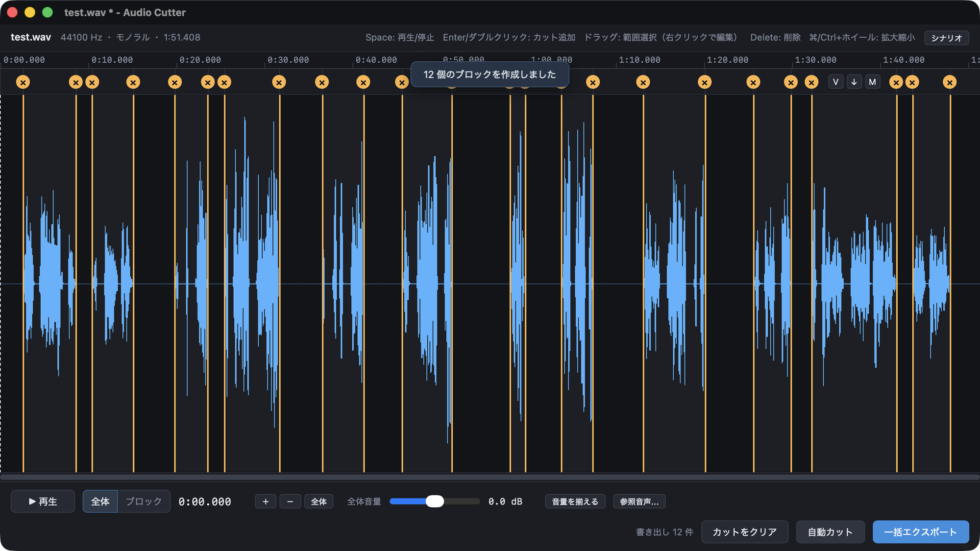This screenshot has width=980, height=551.
Task: Click the 44100 Hz sample rate text
Action: click(81, 37)
